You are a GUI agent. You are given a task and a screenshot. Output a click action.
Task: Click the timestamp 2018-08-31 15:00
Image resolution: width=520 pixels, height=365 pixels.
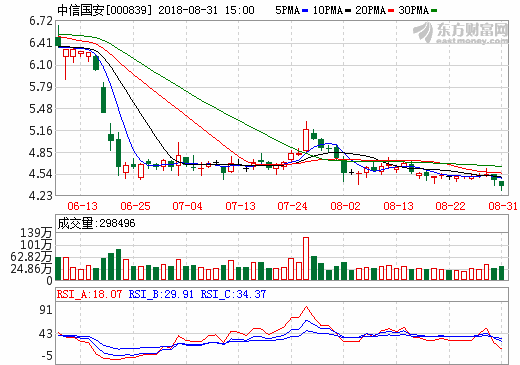(206, 10)
